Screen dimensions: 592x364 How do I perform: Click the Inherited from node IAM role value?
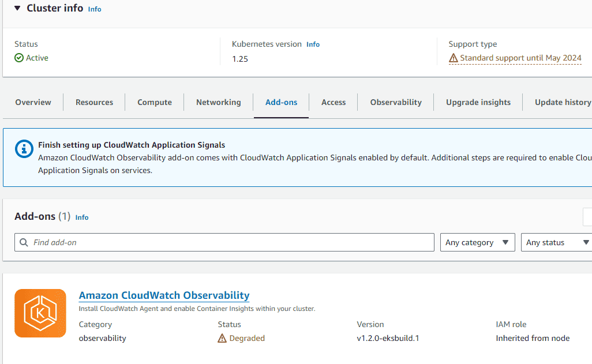pos(533,338)
